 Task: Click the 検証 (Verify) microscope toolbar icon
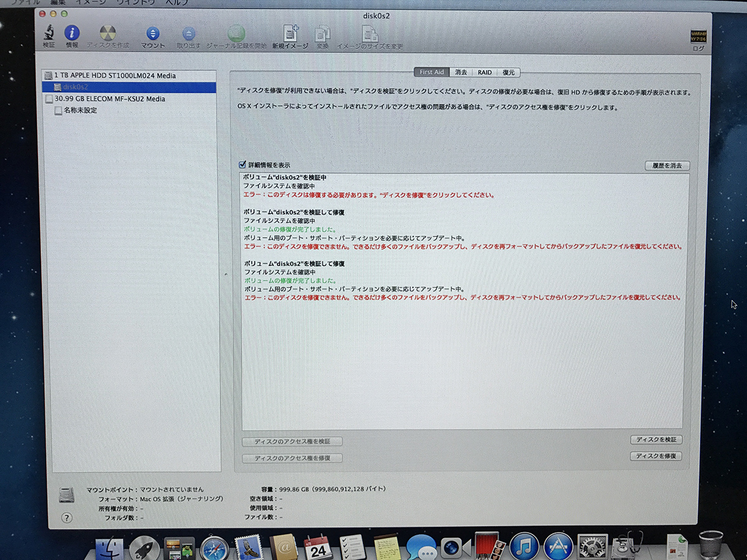(x=49, y=34)
